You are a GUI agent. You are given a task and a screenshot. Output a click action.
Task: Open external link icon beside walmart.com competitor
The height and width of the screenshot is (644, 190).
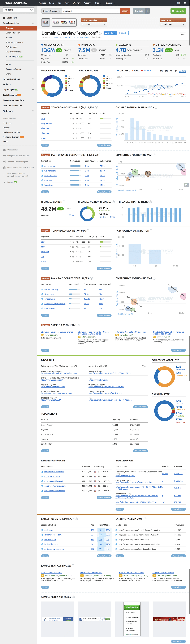[x=42, y=171]
